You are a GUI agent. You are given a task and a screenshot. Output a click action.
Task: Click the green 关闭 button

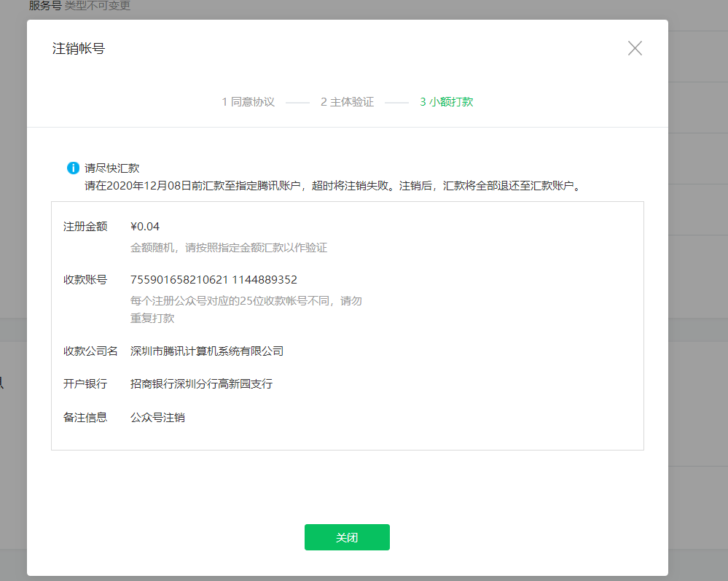[347, 537]
